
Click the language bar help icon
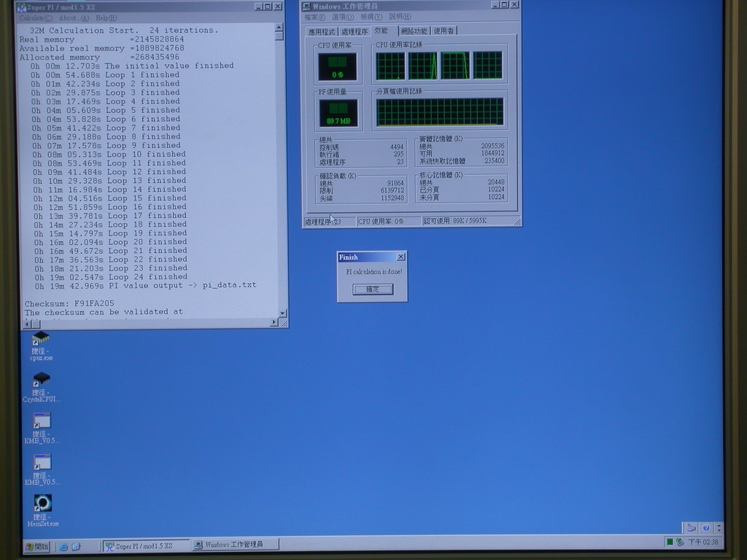click(x=706, y=528)
